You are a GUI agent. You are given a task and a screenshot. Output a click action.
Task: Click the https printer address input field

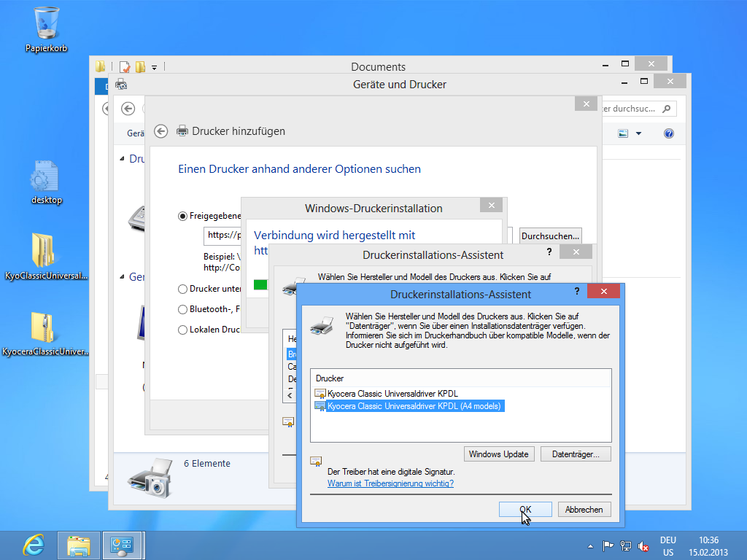point(223,236)
